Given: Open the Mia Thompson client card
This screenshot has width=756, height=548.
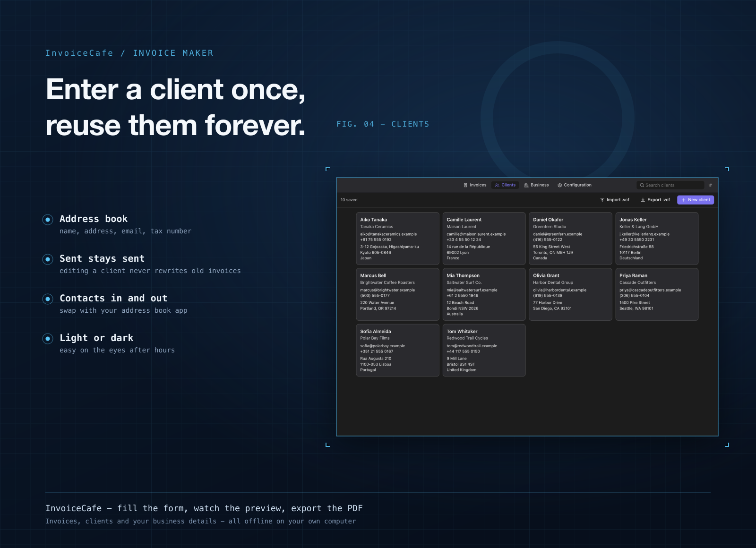Looking at the screenshot, I should click(484, 294).
